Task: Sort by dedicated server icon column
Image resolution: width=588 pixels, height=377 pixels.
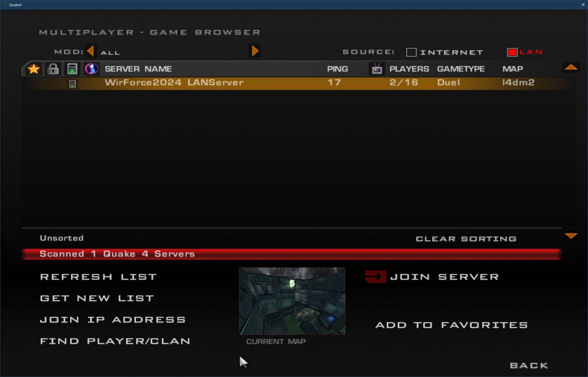Action: 72,69
